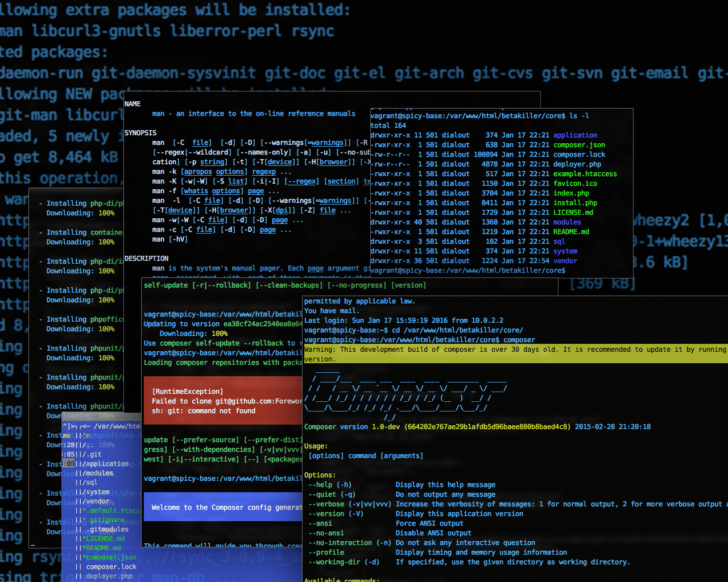The width and height of the screenshot is (728, 582).
Task: Click 'composer.json' in the ls -l listing
Action: click(579, 145)
